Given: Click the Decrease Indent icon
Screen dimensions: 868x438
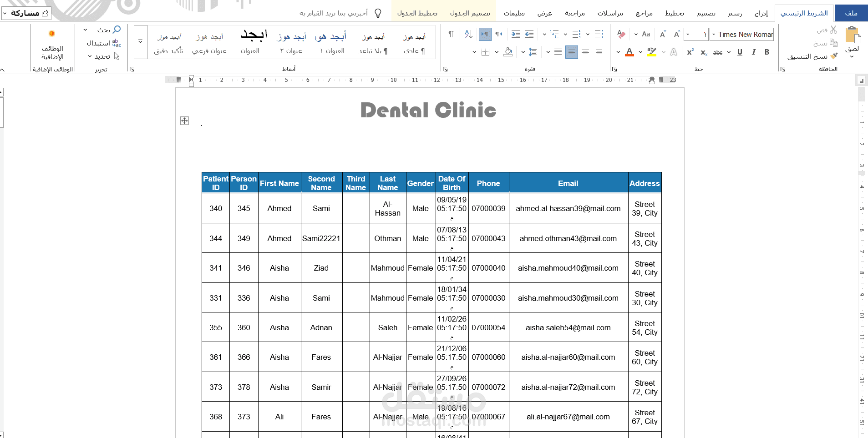Looking at the screenshot, I should point(529,34).
